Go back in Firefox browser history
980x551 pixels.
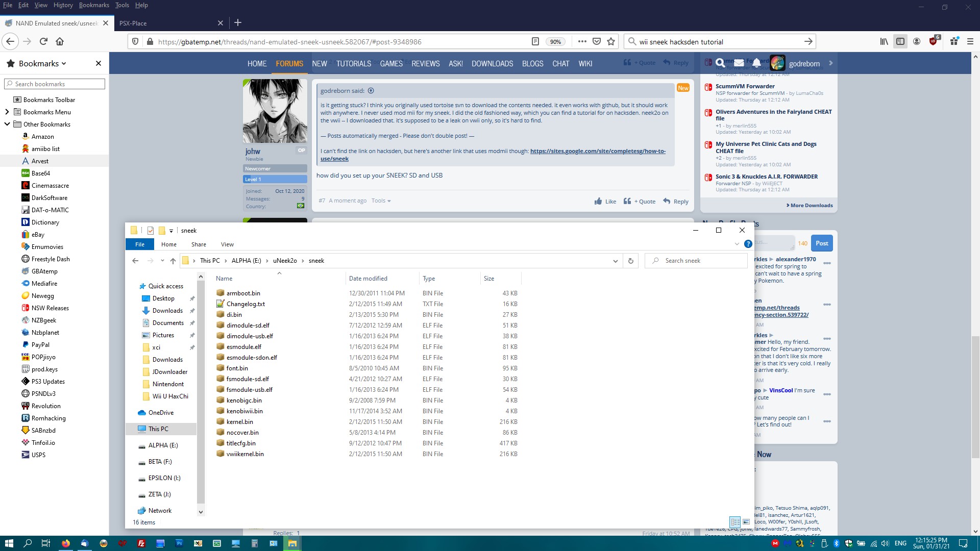coord(10,42)
